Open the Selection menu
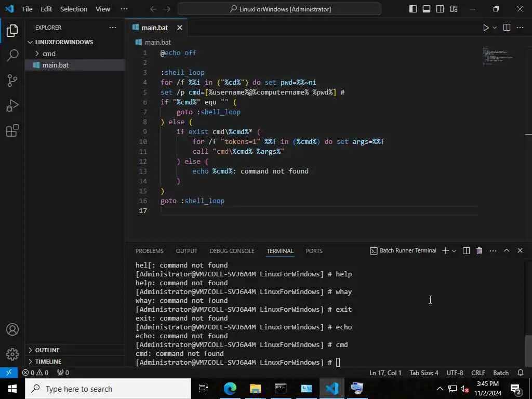Image resolution: width=532 pixels, height=399 pixels. tap(74, 9)
